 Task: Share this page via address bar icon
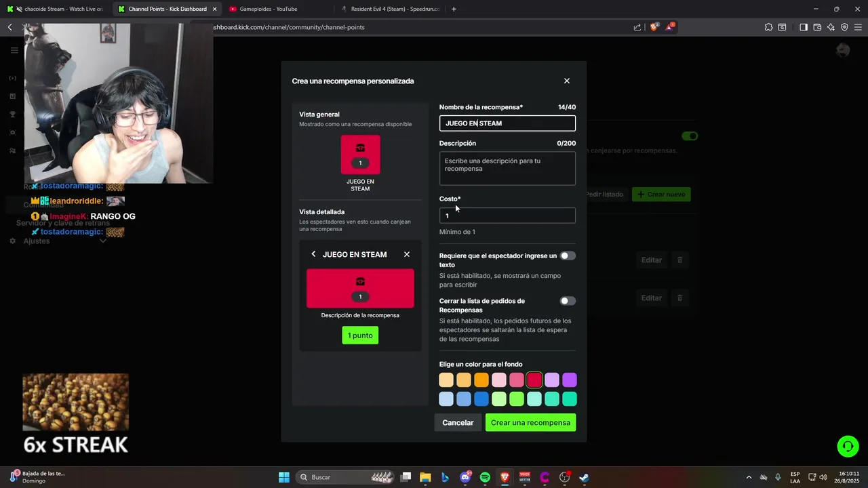pos(637,27)
